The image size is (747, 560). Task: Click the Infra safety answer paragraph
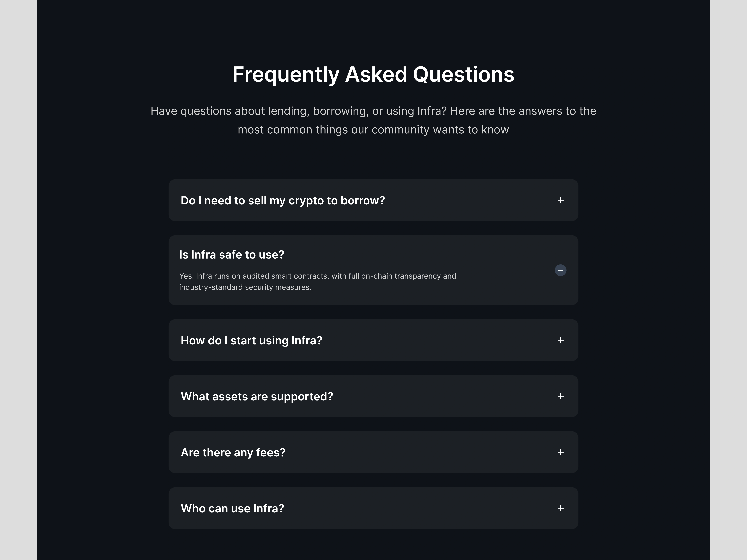pyautogui.click(x=317, y=282)
